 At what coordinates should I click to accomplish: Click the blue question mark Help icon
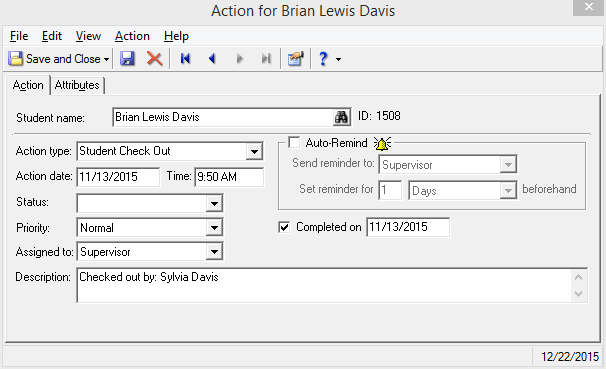pos(323,59)
